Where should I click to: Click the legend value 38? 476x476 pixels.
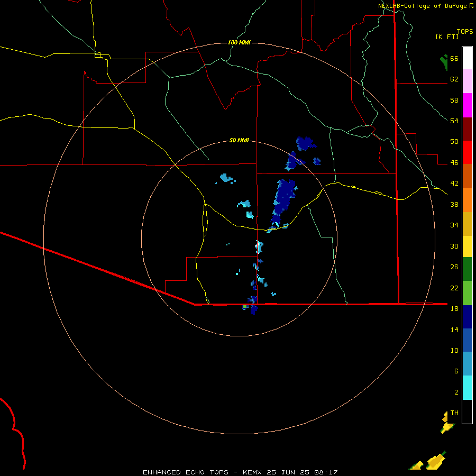pyautogui.click(x=454, y=204)
